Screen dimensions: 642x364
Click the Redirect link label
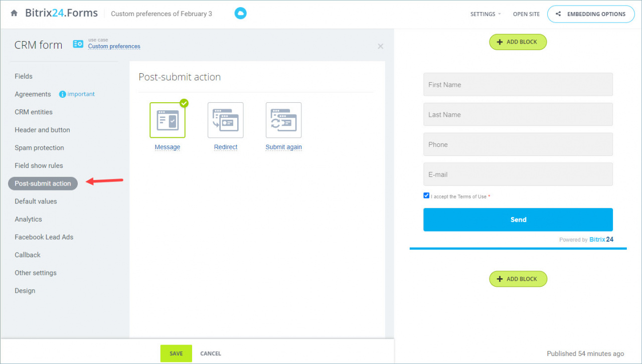[226, 147]
